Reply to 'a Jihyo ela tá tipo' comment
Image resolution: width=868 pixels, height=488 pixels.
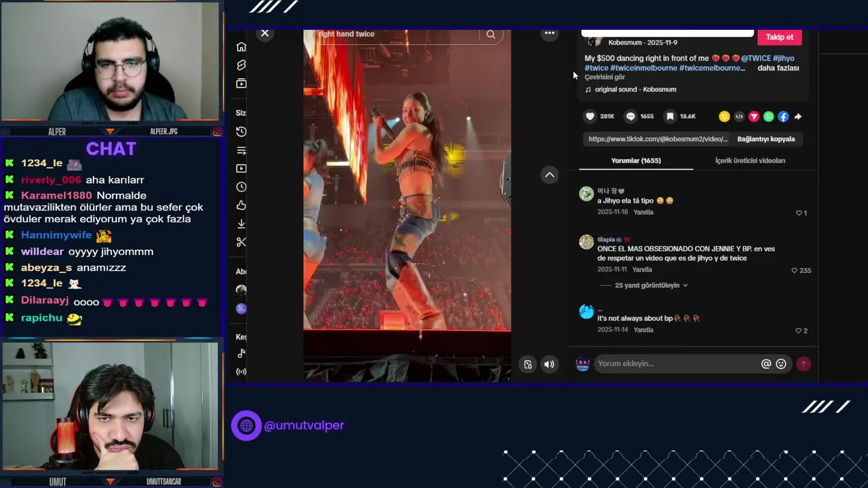pyautogui.click(x=643, y=212)
